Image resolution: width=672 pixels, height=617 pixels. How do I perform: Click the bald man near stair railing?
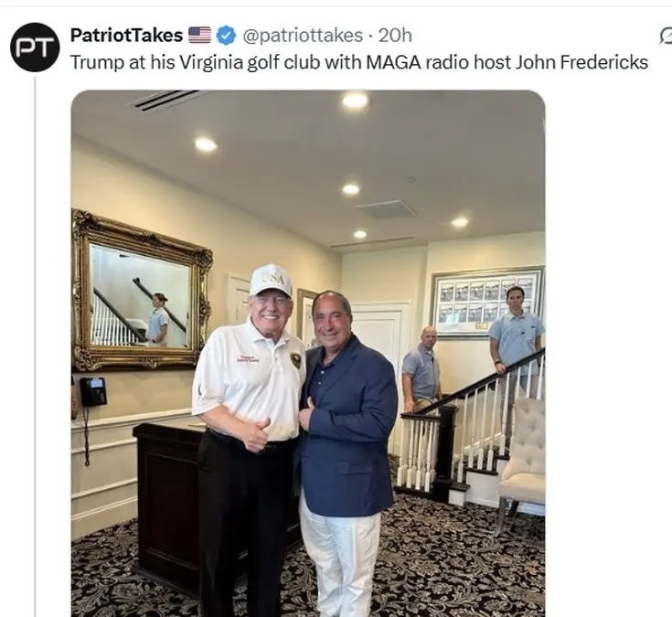coord(421,370)
